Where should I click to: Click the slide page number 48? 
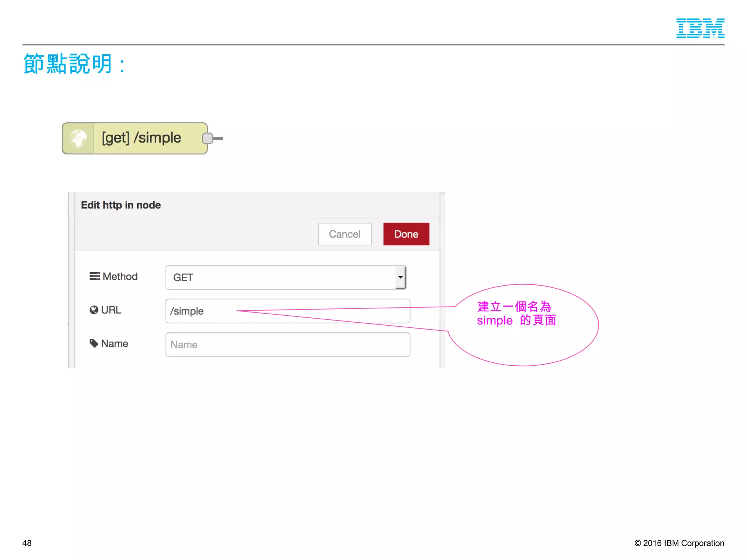coord(27,543)
